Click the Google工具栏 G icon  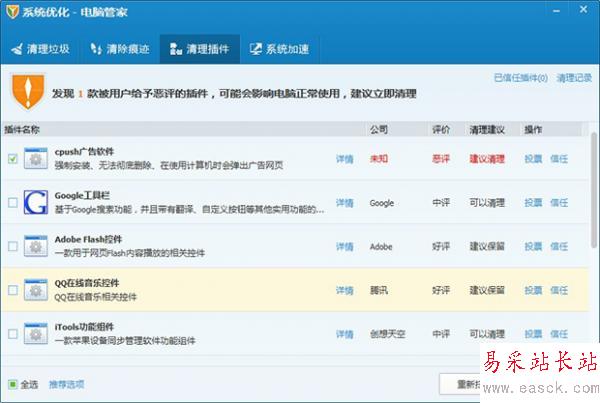pyautogui.click(x=36, y=202)
